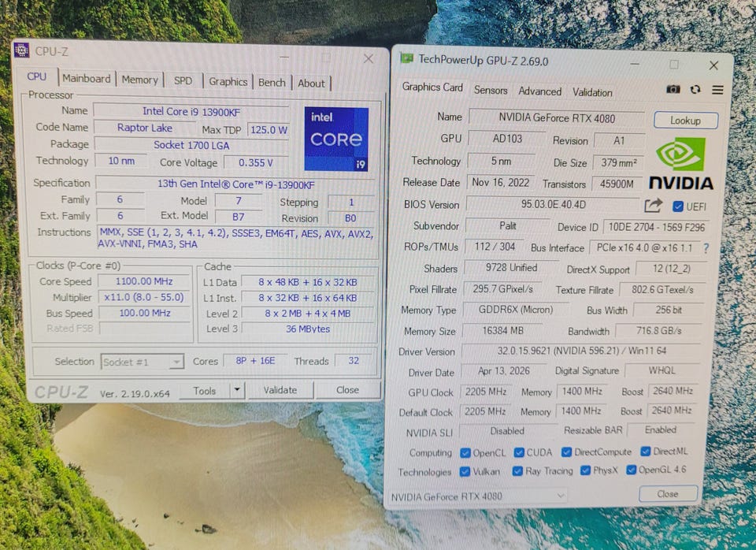
Task: Switch to the Mainboard tab in CPU-Z
Action: (87, 78)
